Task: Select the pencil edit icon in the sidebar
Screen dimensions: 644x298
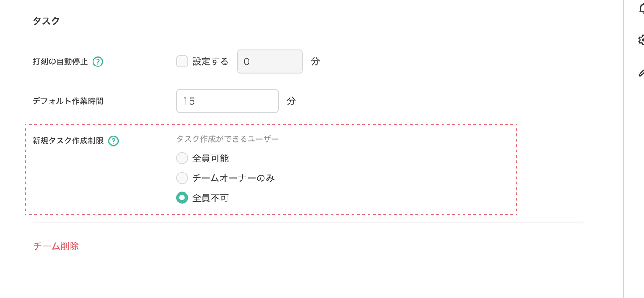Action: click(x=642, y=72)
